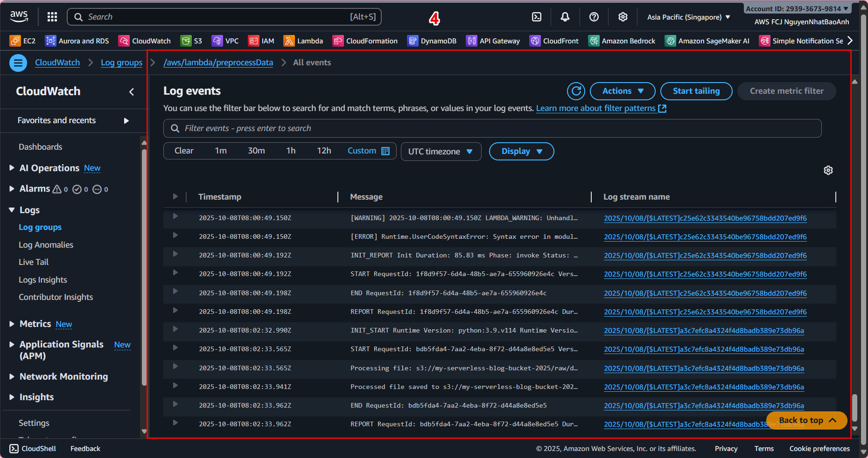Open Simple Notification Service shortcut
The image size is (868, 458).
(801, 41)
